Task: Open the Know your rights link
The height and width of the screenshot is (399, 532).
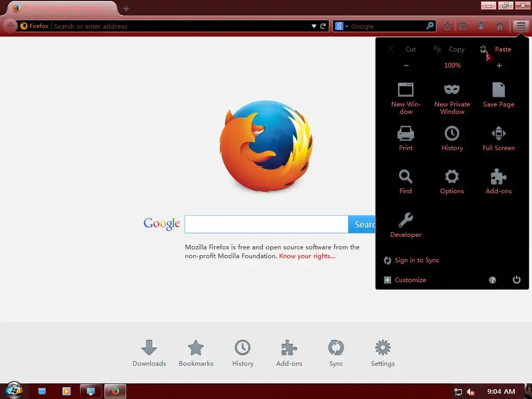Action: coord(307,256)
